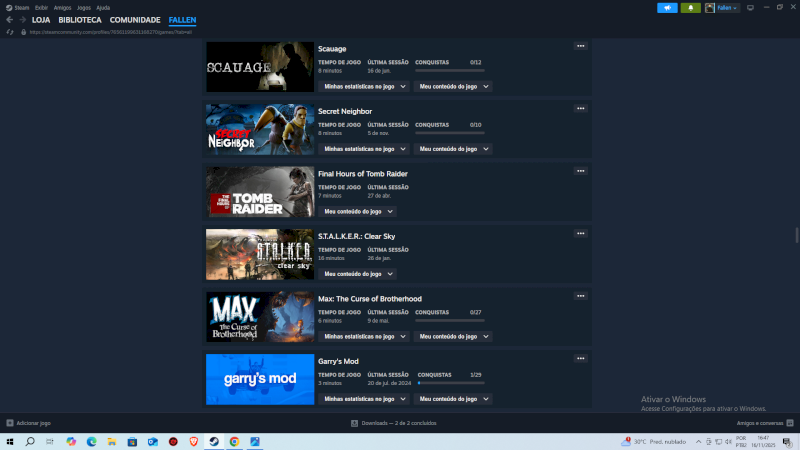
Task: Expand Secret Neighbor 'Minhas estatísticas no jogo' dropdown
Action: point(364,149)
